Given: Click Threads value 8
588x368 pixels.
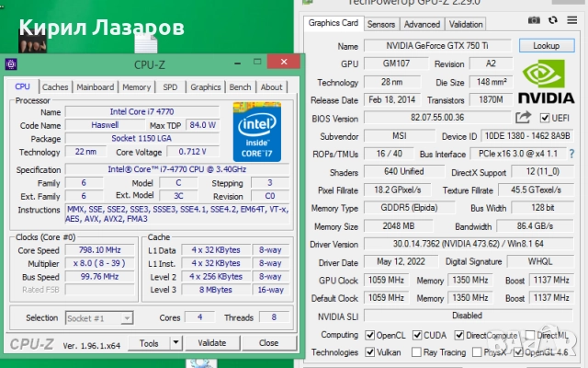Looking at the screenshot, I should tap(274, 317).
